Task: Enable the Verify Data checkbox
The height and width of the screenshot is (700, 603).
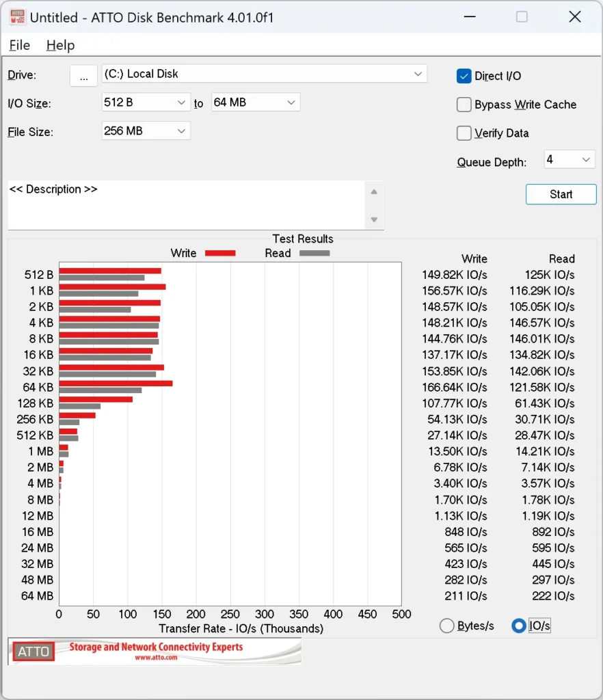Action: point(464,133)
